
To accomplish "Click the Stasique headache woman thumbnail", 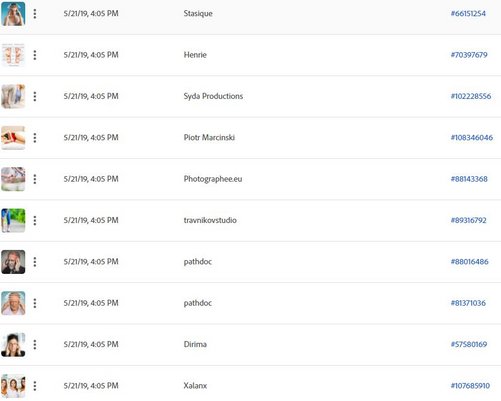I will 13,14.
